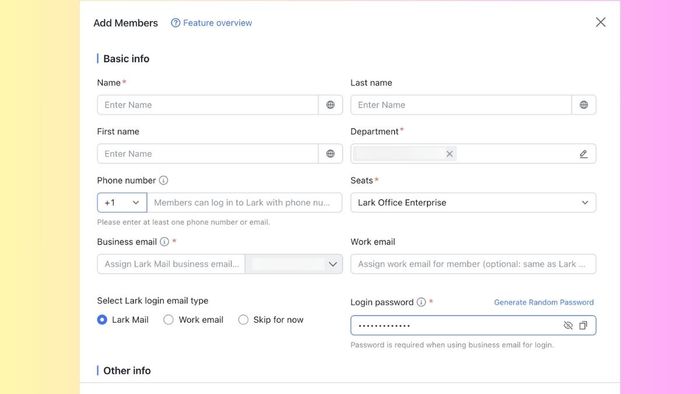Select the Work email radio option

(x=168, y=320)
